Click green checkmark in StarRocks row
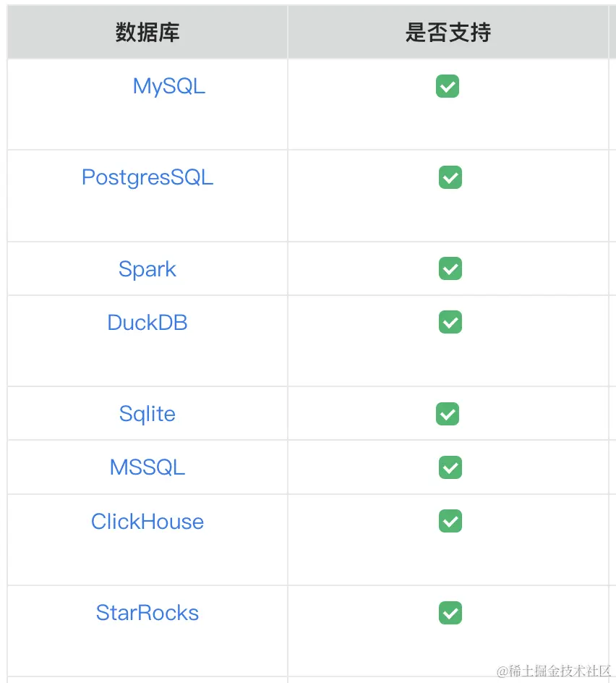Image resolution: width=616 pixels, height=683 pixels. click(x=450, y=613)
